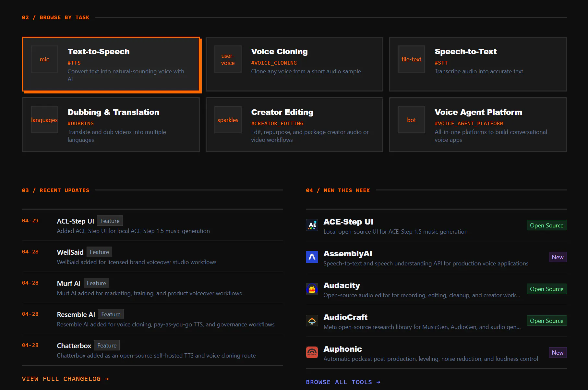Click the 04-28 date beside Murf AI
The width and height of the screenshot is (588, 390).
pyautogui.click(x=30, y=283)
